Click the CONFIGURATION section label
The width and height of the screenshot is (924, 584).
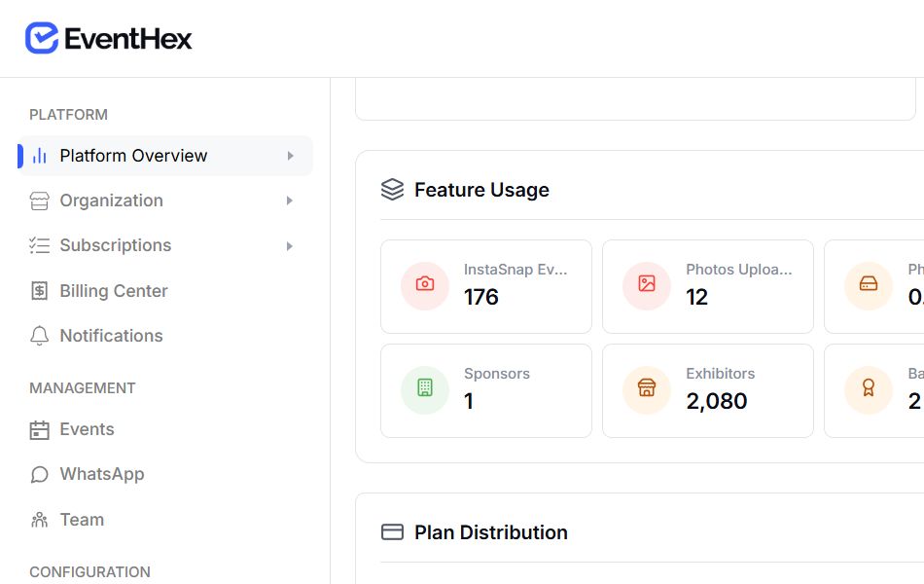tap(89, 572)
